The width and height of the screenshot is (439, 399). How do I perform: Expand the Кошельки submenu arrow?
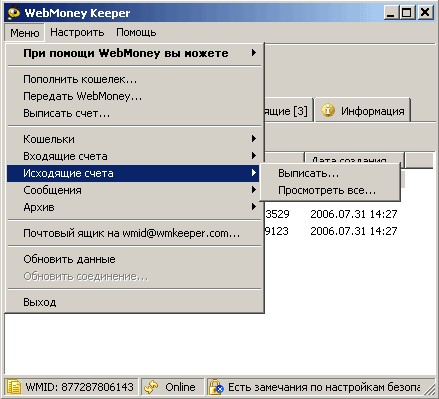pos(254,139)
